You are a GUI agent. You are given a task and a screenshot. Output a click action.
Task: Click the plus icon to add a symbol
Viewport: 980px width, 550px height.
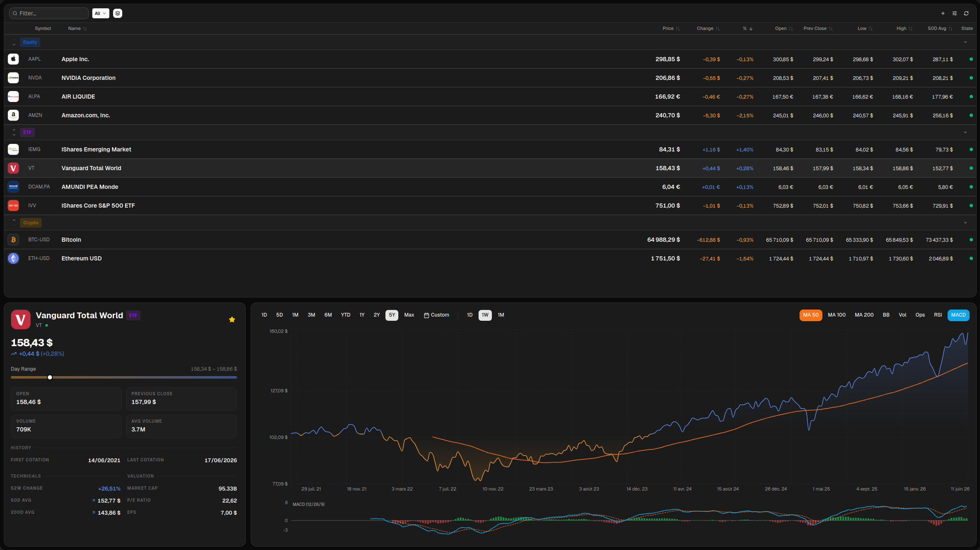943,13
